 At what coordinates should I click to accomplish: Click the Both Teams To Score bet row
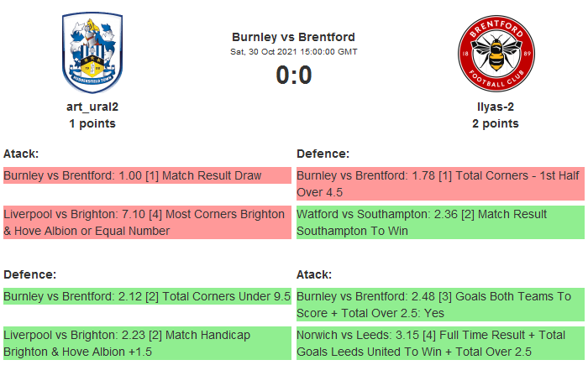coord(439,305)
